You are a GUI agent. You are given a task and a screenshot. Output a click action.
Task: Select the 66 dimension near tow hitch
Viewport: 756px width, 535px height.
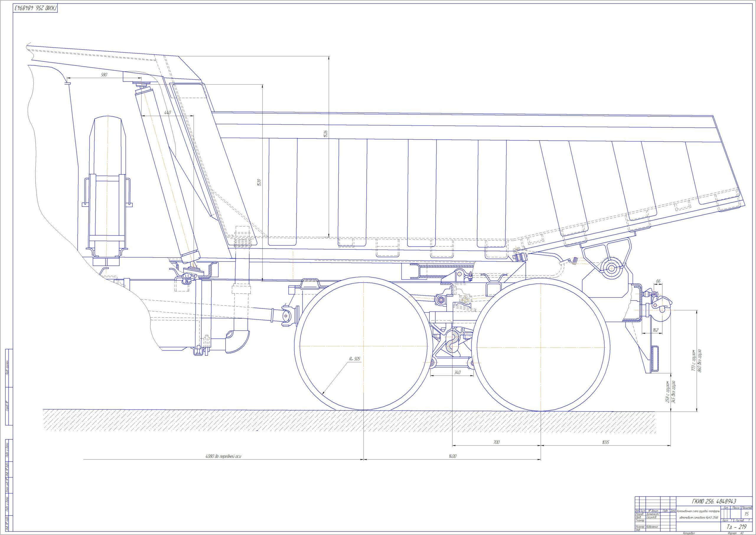pyautogui.click(x=658, y=281)
